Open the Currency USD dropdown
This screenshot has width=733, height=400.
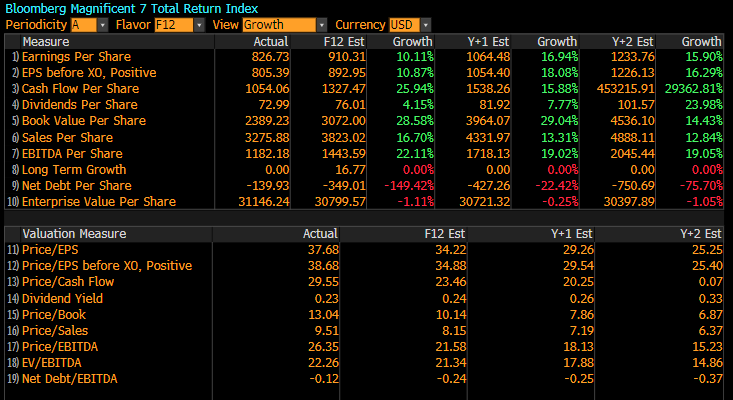pos(410,25)
